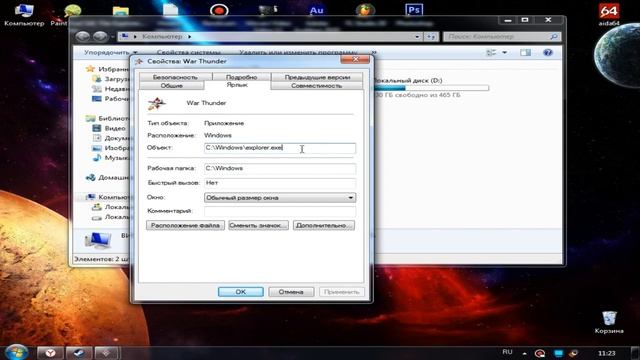Viewport: 640px width, 360px height.
Task: Click Свойства системы in the Explorer toolbar
Action: pos(189,52)
